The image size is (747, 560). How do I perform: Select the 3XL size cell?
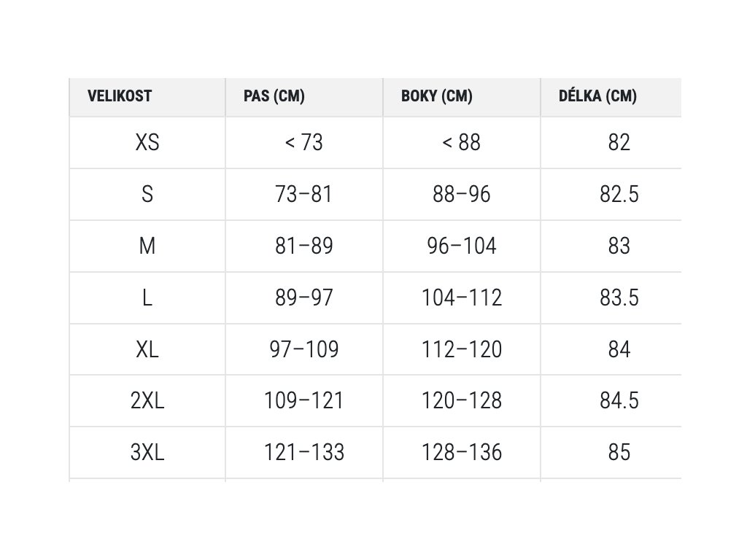tap(147, 452)
